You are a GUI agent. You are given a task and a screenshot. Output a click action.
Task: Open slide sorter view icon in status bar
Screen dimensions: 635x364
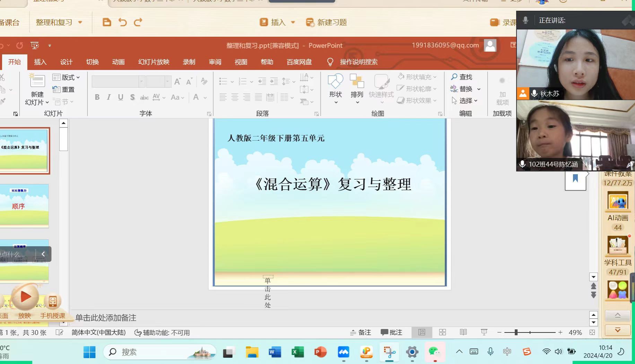tap(443, 332)
